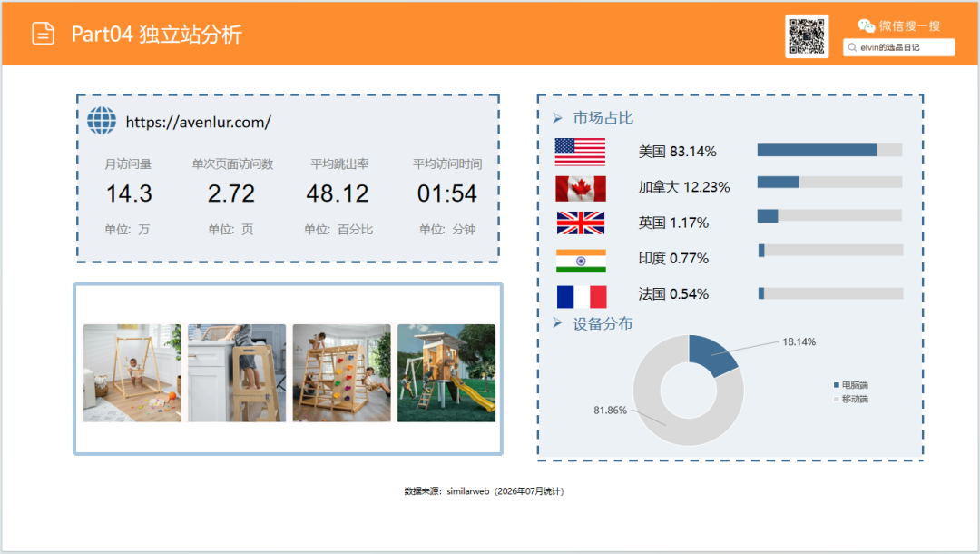Image resolution: width=980 pixels, height=554 pixels.
Task: Select the kitchen step stool photo
Action: pyautogui.click(x=237, y=372)
